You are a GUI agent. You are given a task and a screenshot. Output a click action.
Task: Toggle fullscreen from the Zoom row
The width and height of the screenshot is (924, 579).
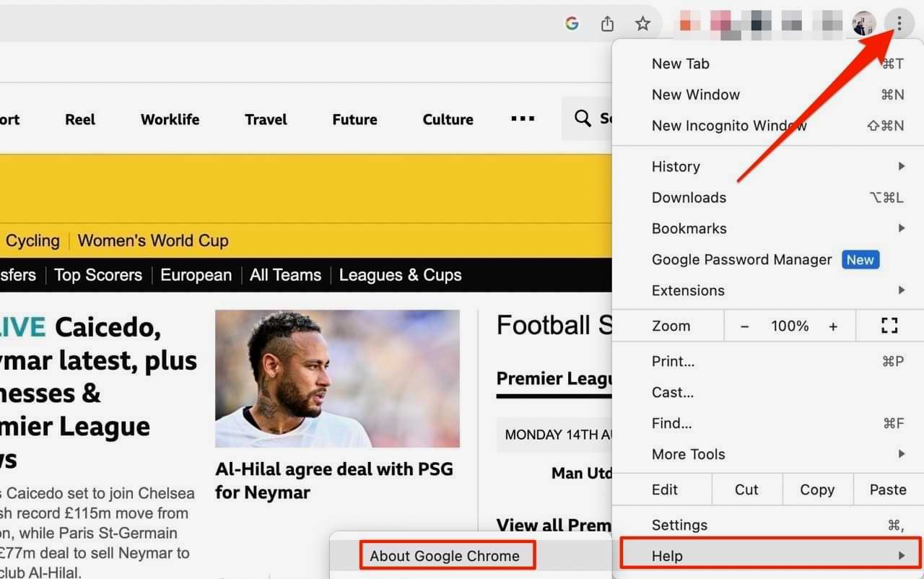889,326
